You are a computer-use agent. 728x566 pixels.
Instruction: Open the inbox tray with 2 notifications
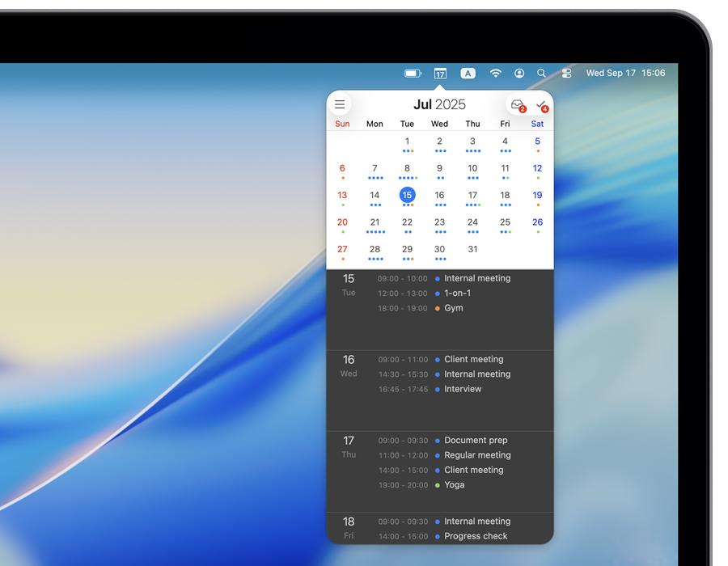[x=518, y=104]
